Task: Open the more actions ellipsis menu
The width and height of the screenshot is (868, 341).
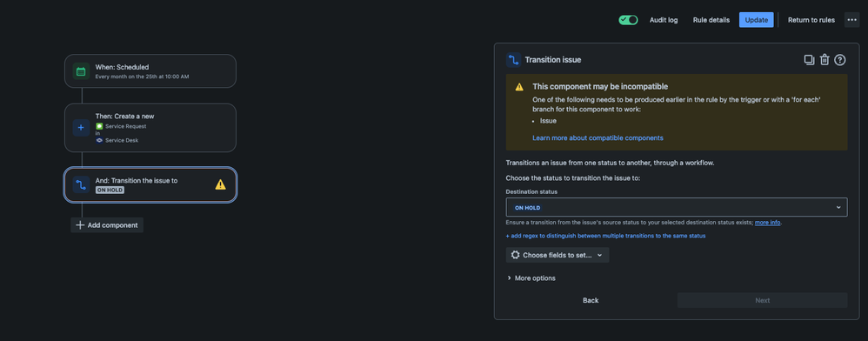Action: pyautogui.click(x=851, y=20)
